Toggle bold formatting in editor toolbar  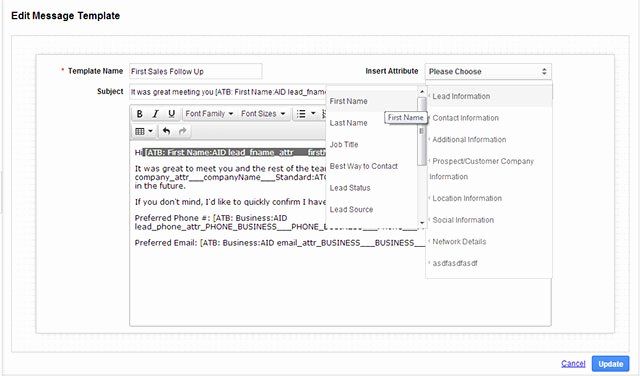(x=140, y=113)
